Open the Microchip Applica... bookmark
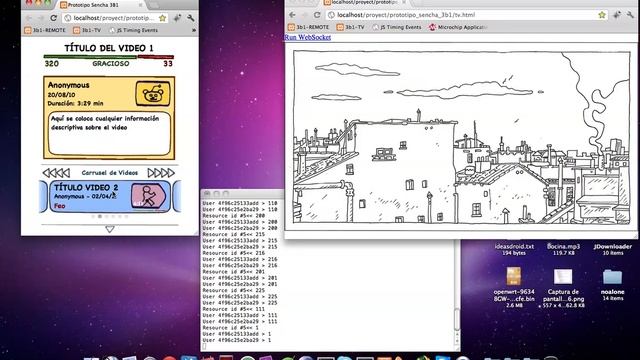This screenshot has height=360, width=640. 458,27
